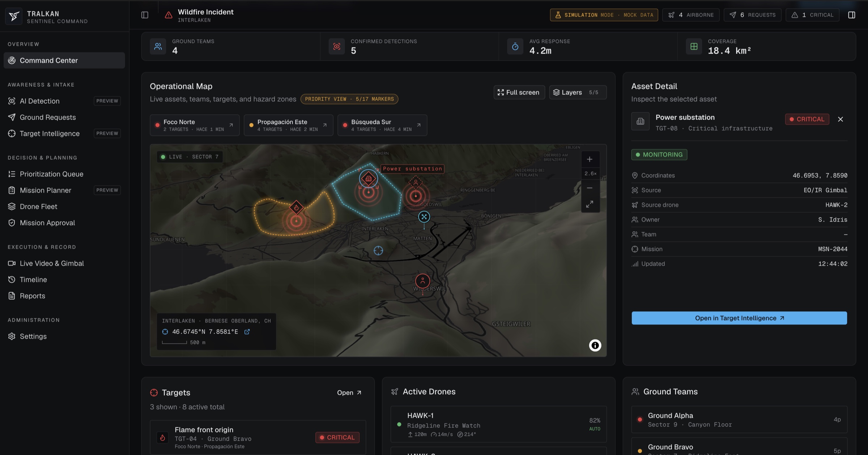Select the Flame front origin target row
This screenshot has width=868, height=455.
click(x=258, y=437)
